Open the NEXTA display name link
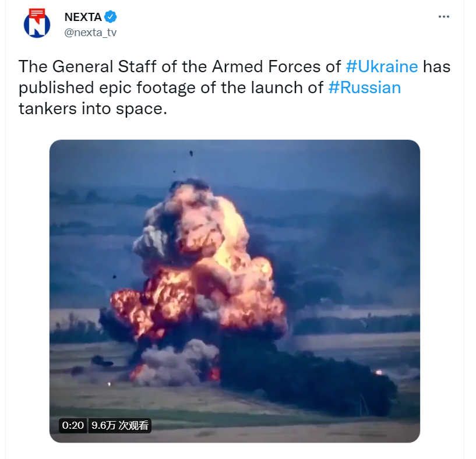Viewport: 476px width, 459px height. (83, 17)
